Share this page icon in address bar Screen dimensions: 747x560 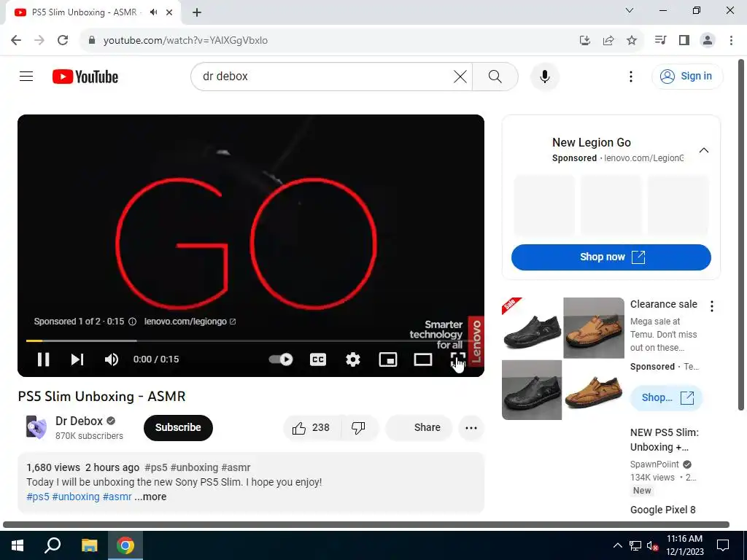pos(608,41)
